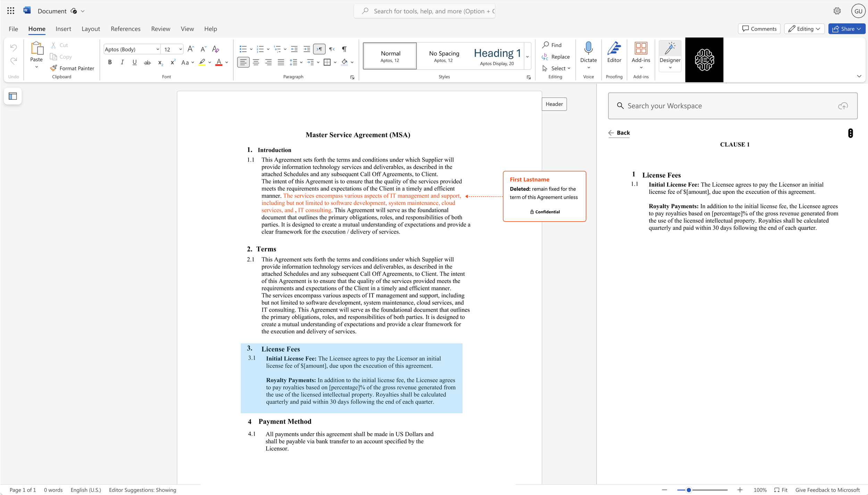Open the Layout tab
Viewport: 868px width, 495px height.
91,29
